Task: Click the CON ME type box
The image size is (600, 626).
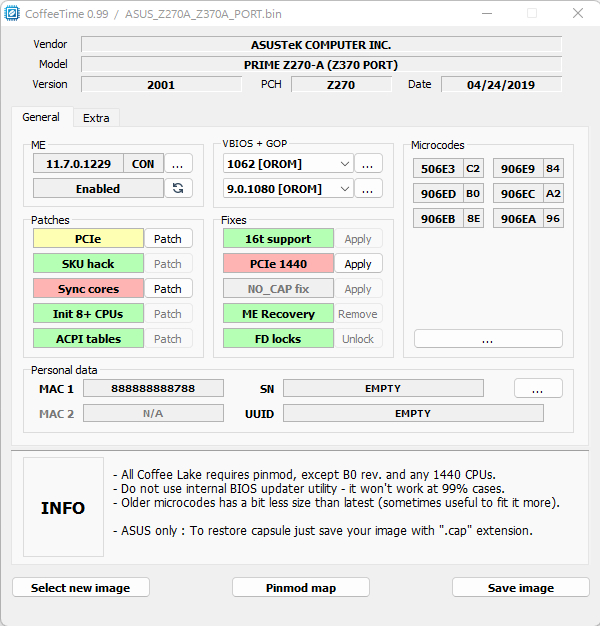Action: pyautogui.click(x=143, y=164)
